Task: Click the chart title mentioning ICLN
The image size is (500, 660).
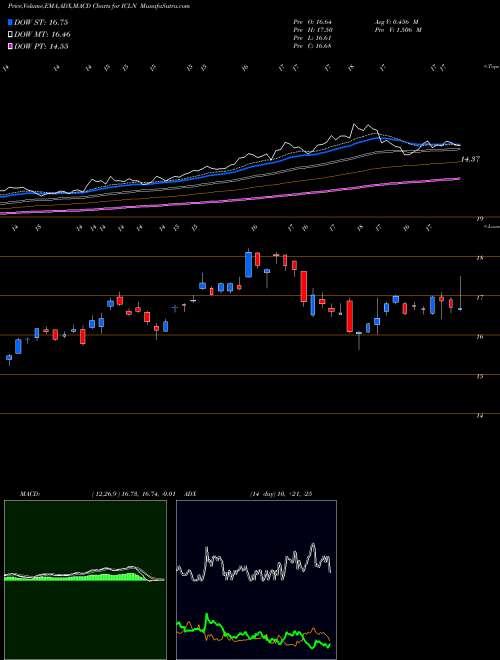Action: (99, 6)
